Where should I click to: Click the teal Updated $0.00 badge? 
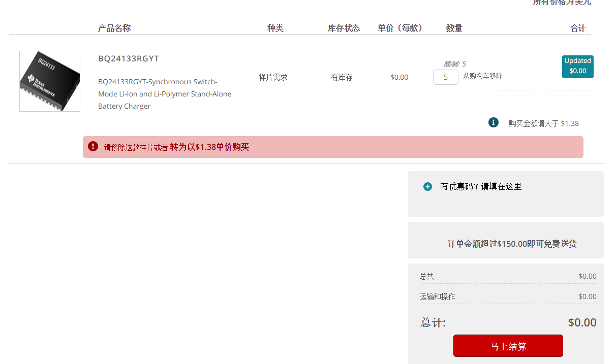578,67
